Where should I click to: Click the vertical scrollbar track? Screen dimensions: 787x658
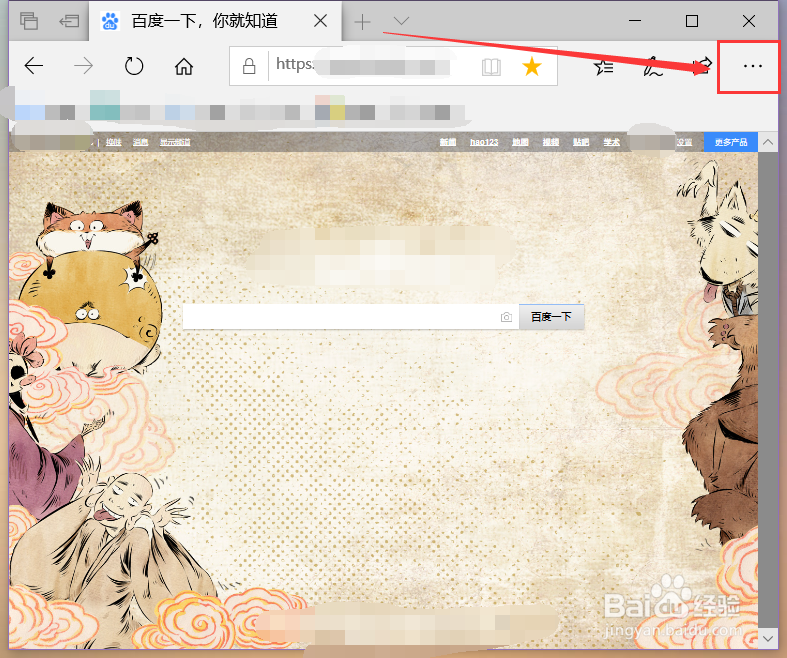tap(767, 390)
